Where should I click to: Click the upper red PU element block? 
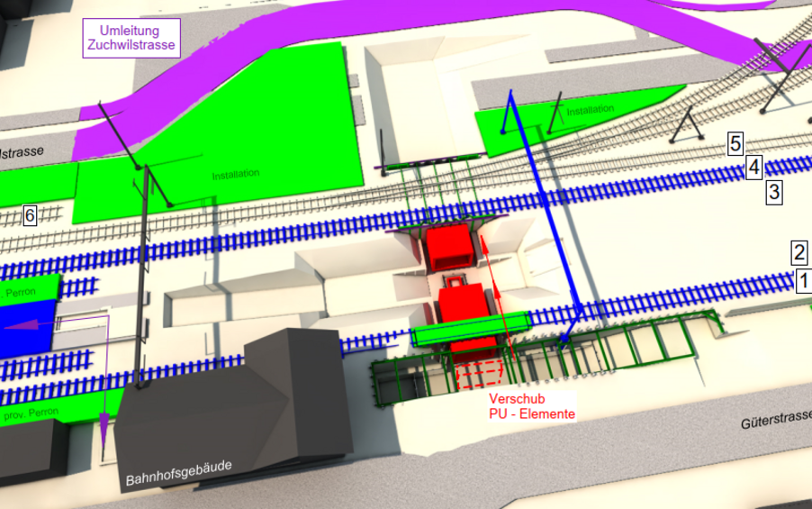click(450, 246)
